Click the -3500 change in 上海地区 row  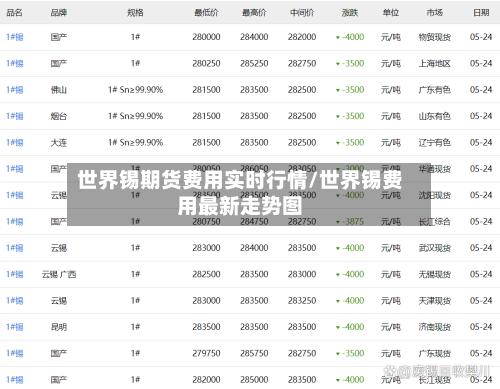(x=350, y=63)
